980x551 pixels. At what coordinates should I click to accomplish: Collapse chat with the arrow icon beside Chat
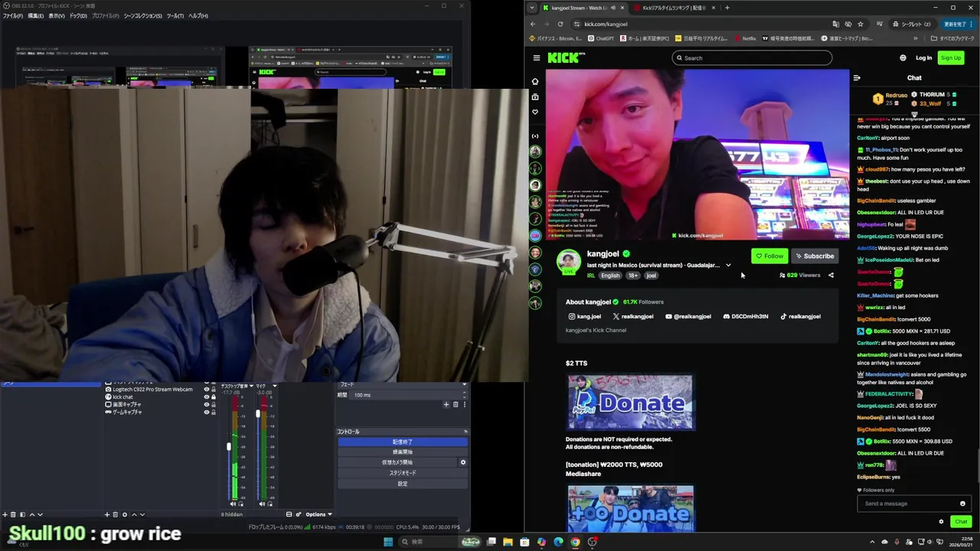[x=857, y=77]
